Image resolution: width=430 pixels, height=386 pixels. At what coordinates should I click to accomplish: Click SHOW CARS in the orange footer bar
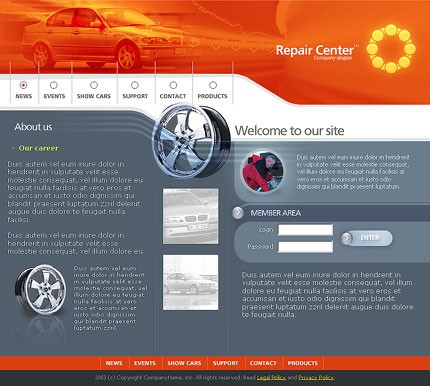coord(184,363)
